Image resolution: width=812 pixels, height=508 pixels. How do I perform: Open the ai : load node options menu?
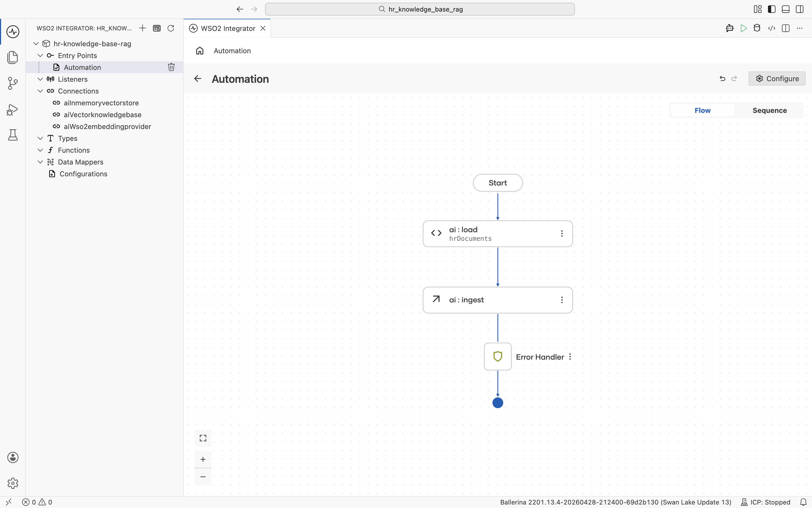(562, 234)
